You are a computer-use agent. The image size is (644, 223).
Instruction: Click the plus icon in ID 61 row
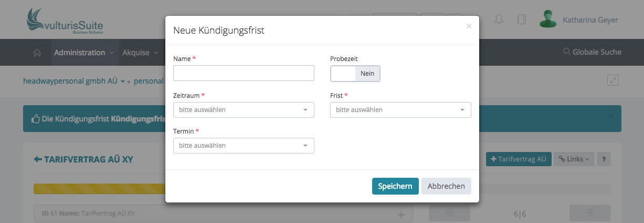point(402,214)
